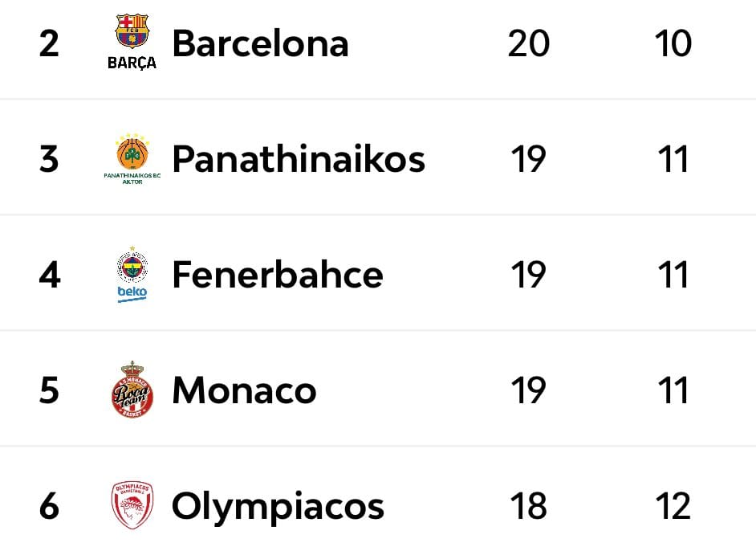Tap Olympiacos' 12 losses value
Screen dimensions: 756x547
pyautogui.click(x=673, y=505)
